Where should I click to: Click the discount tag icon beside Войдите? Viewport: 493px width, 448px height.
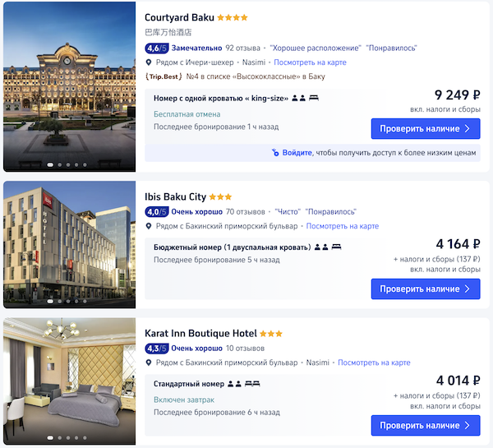click(275, 153)
